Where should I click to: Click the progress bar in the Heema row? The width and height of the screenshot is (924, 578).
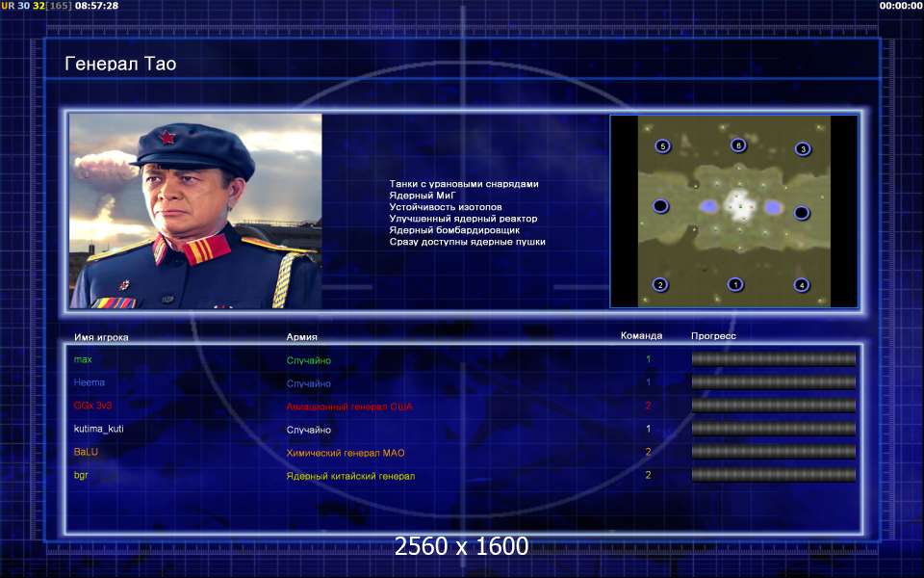773,381
